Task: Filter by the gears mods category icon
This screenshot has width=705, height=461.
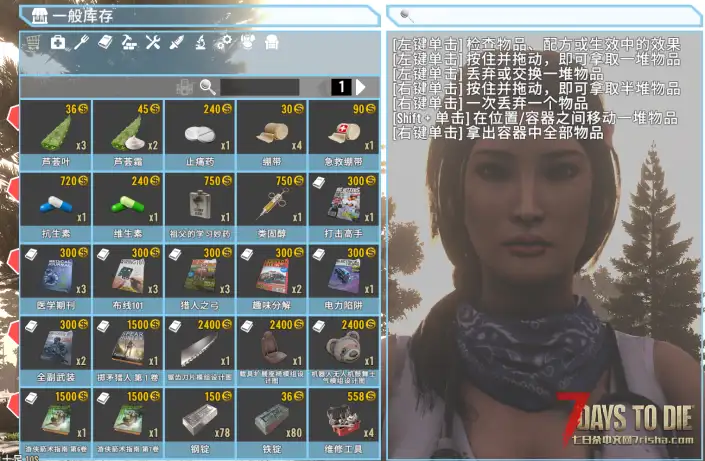Action: tap(224, 43)
